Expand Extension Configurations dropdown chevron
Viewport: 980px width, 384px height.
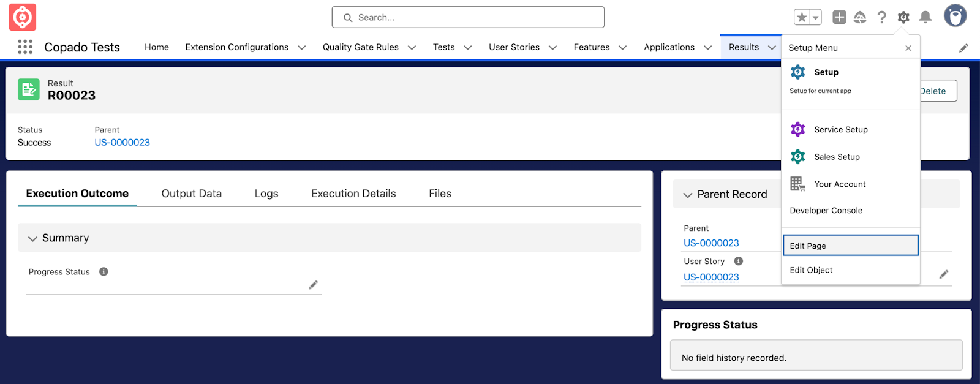point(302,48)
